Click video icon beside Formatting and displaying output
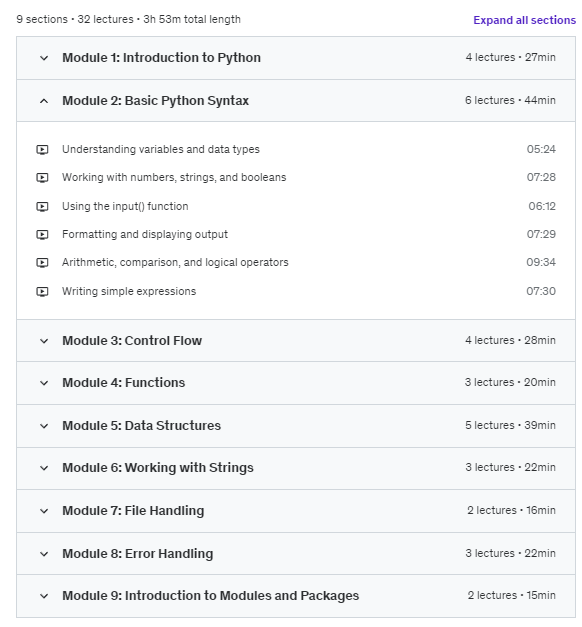Viewport: 582px width, 627px height. [x=42, y=234]
